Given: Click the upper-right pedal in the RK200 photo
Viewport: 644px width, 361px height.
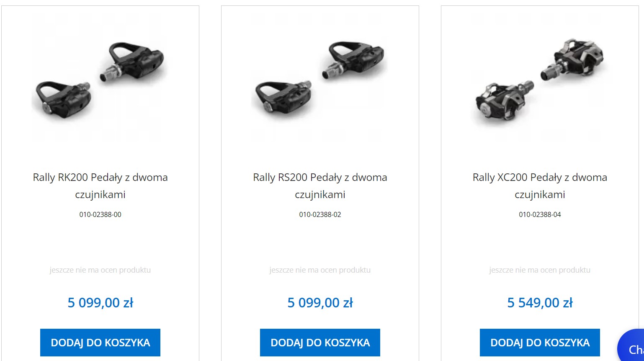Looking at the screenshot, I should [x=133, y=61].
